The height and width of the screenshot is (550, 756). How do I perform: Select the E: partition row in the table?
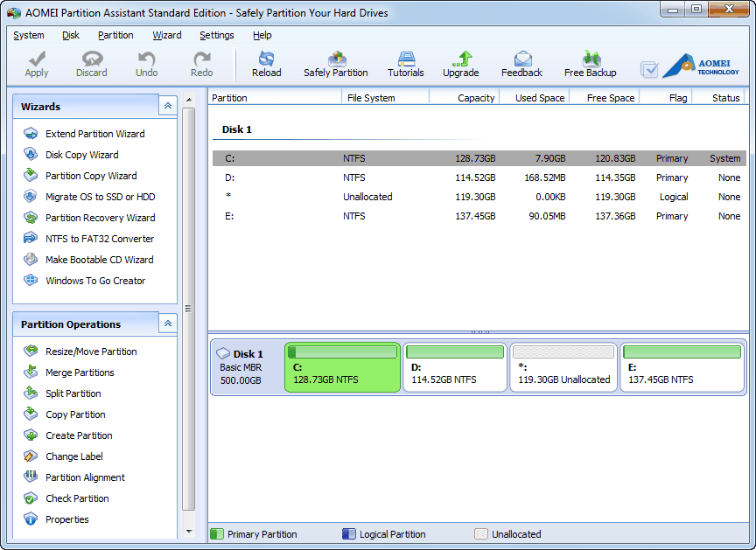[x=479, y=216]
